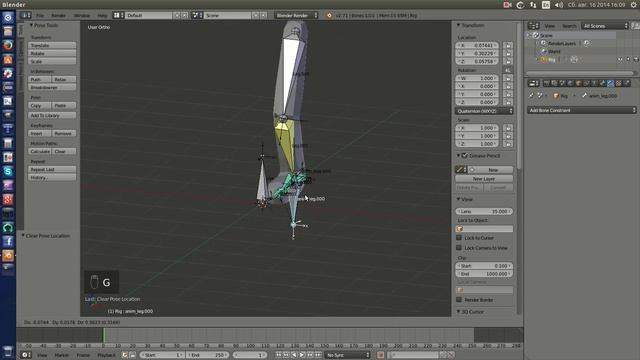Click the Rig armature icon in breadcrumb

tap(556, 96)
